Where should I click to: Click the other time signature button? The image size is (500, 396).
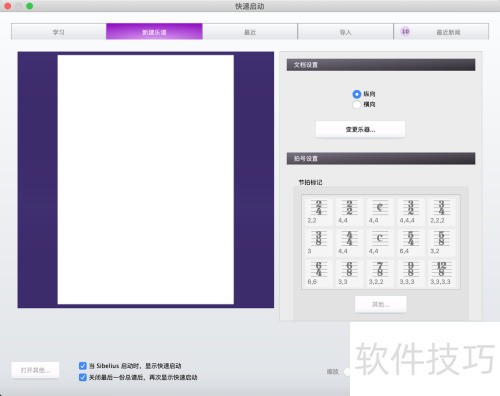coord(381,304)
